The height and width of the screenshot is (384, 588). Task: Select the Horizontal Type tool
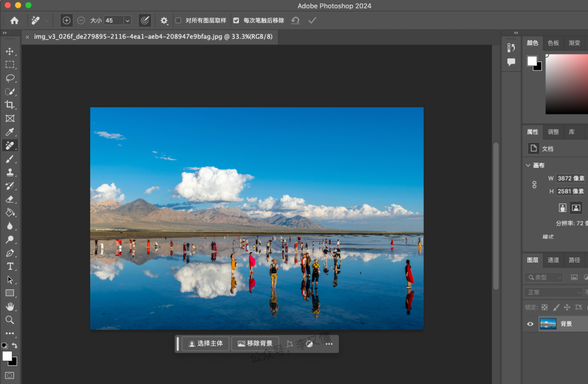point(10,267)
